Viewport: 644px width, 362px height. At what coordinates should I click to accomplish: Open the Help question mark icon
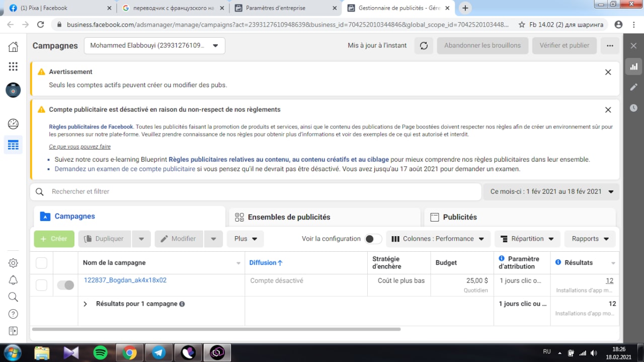click(x=13, y=314)
